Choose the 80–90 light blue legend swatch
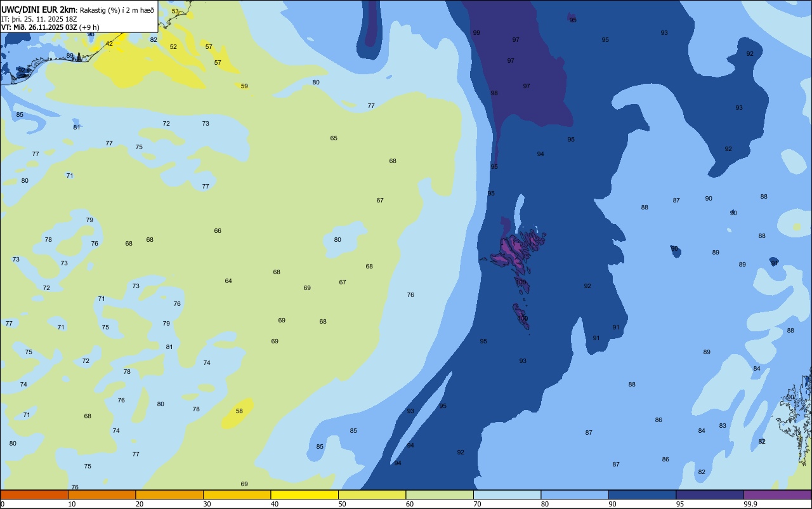The image size is (812, 509). pyautogui.click(x=575, y=494)
